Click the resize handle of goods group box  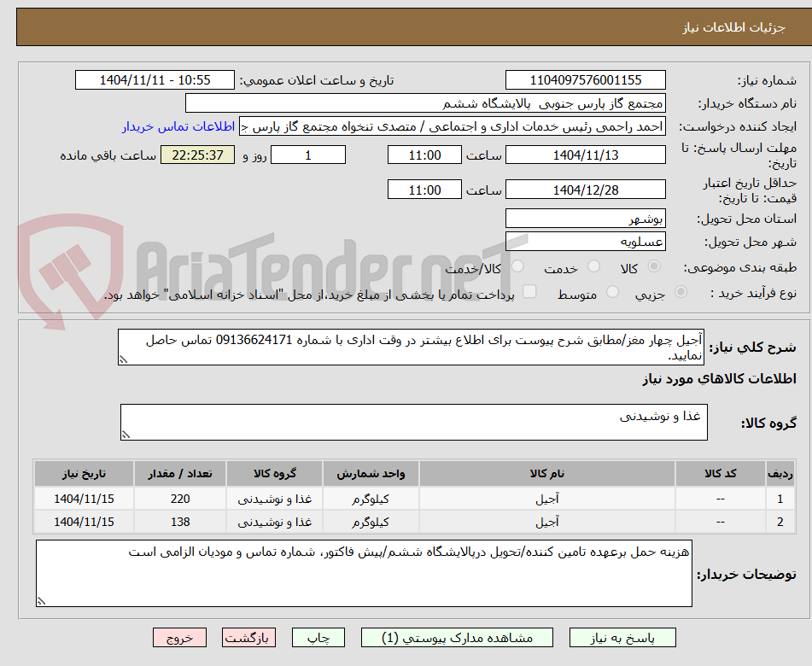point(126,435)
